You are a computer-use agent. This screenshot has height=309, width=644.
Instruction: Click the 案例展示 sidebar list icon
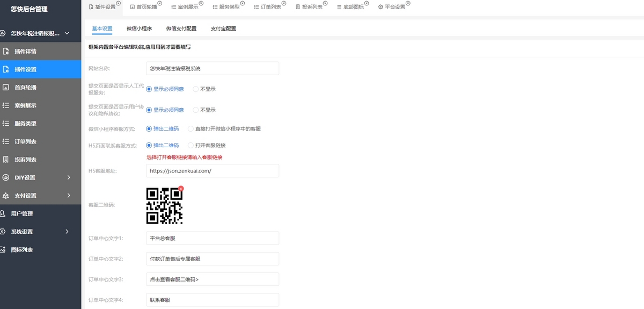click(6, 105)
